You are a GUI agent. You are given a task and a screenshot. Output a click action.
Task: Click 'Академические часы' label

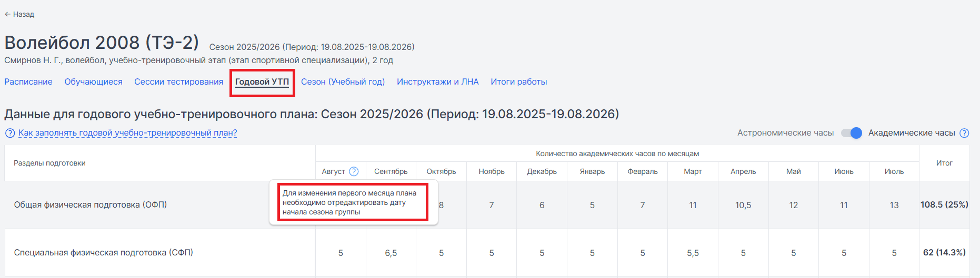[912, 133]
